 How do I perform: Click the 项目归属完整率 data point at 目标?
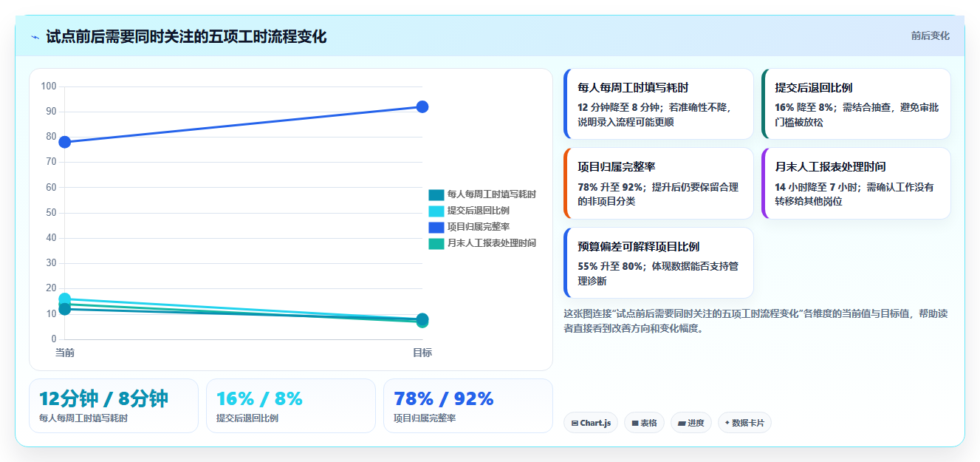pos(422,106)
